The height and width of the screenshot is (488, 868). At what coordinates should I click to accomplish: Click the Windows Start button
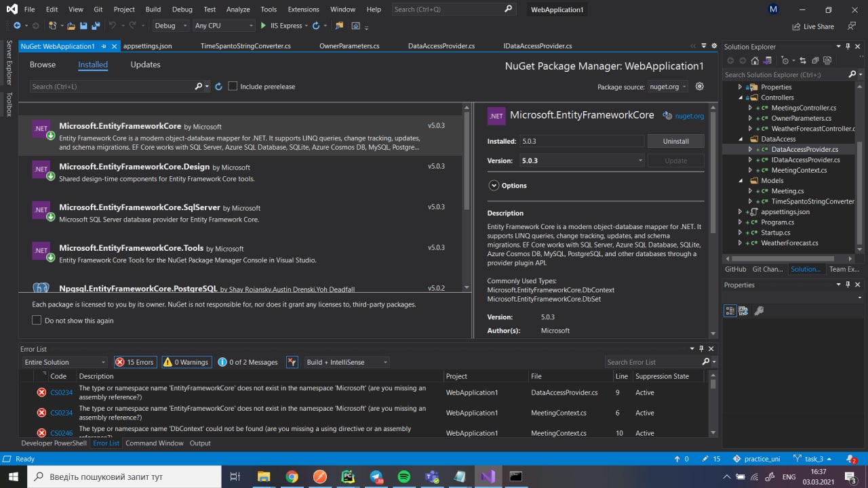tap(13, 476)
